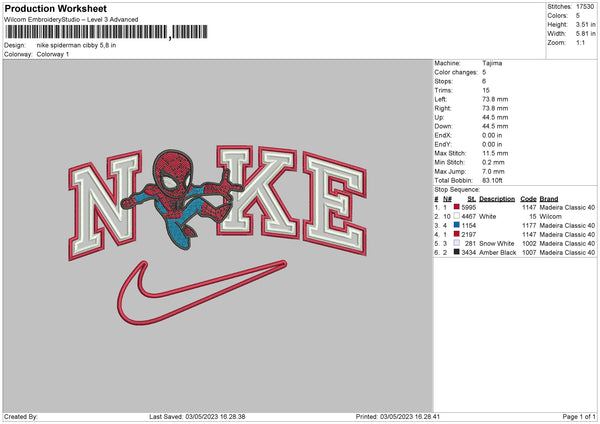
Task: Click the Machine value Tajima
Action: click(x=492, y=63)
